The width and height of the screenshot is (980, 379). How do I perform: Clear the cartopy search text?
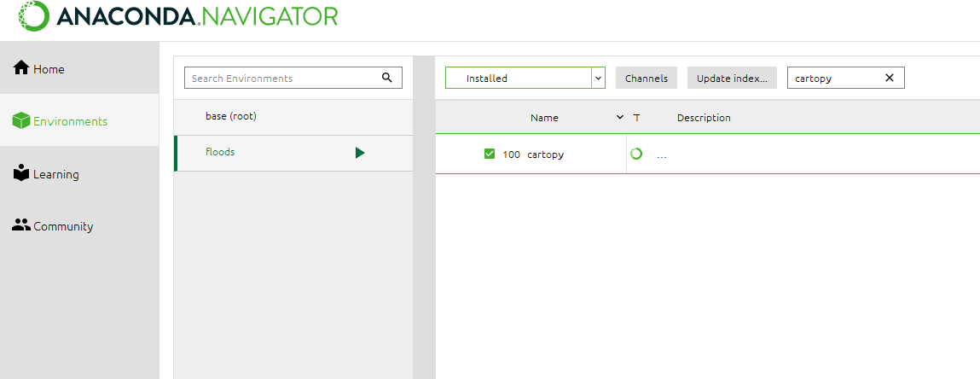(890, 78)
